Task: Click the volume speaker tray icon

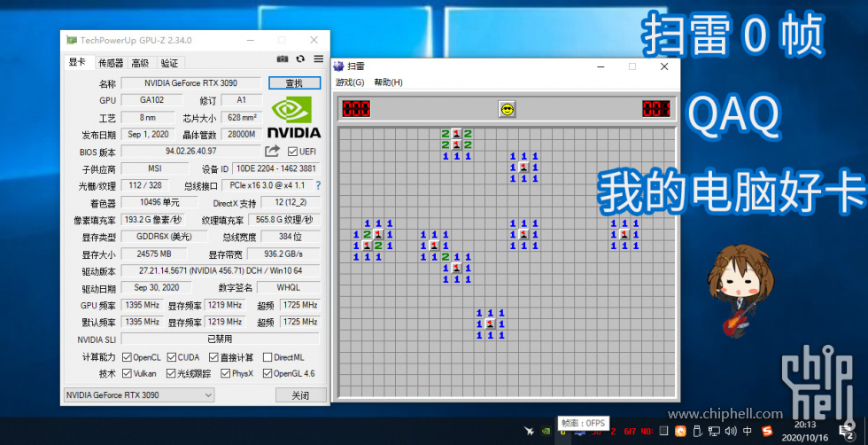Action: tap(731, 431)
